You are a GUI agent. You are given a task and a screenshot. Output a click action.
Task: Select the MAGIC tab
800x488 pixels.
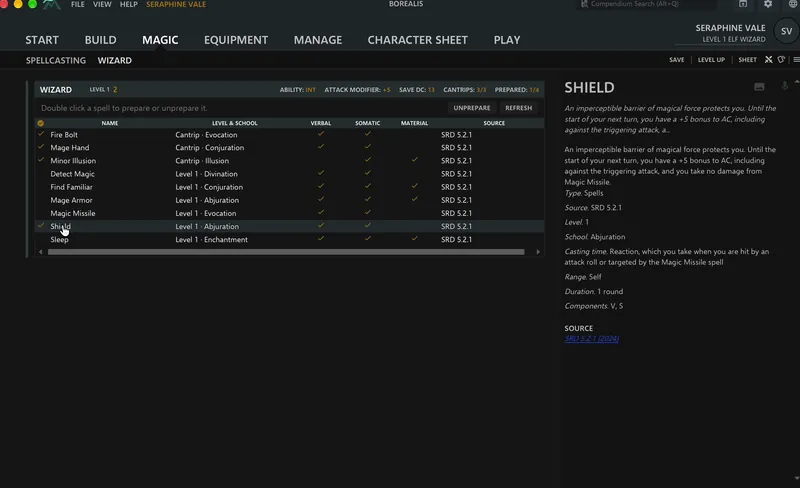pyautogui.click(x=160, y=40)
